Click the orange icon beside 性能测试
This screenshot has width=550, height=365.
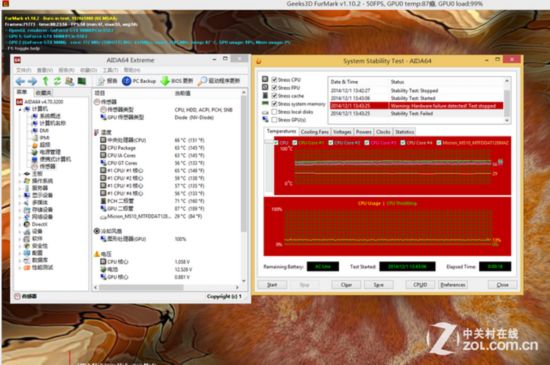27,268
